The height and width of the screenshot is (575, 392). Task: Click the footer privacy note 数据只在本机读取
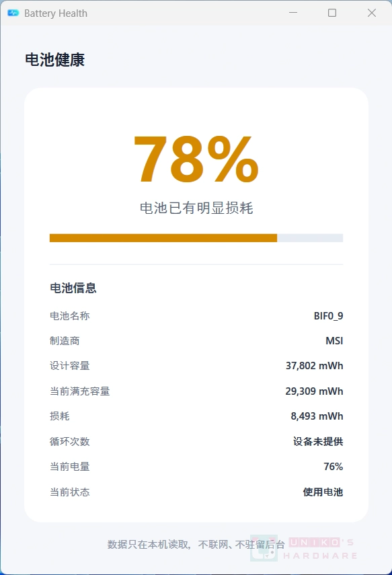148,544
